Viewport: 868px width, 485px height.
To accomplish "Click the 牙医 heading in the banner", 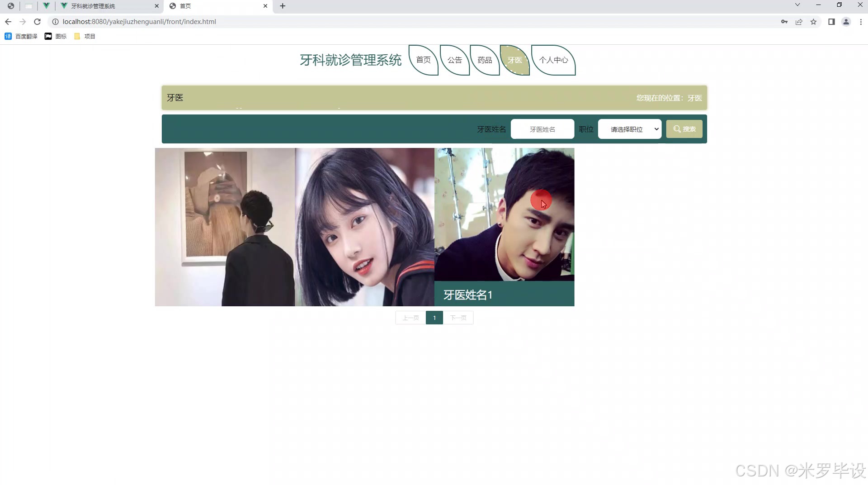I will [175, 98].
